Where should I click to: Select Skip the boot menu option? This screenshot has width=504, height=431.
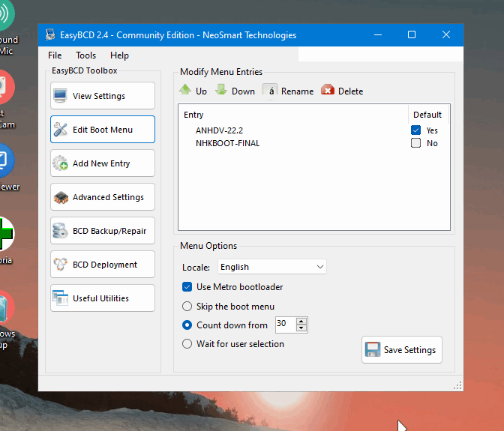point(187,307)
